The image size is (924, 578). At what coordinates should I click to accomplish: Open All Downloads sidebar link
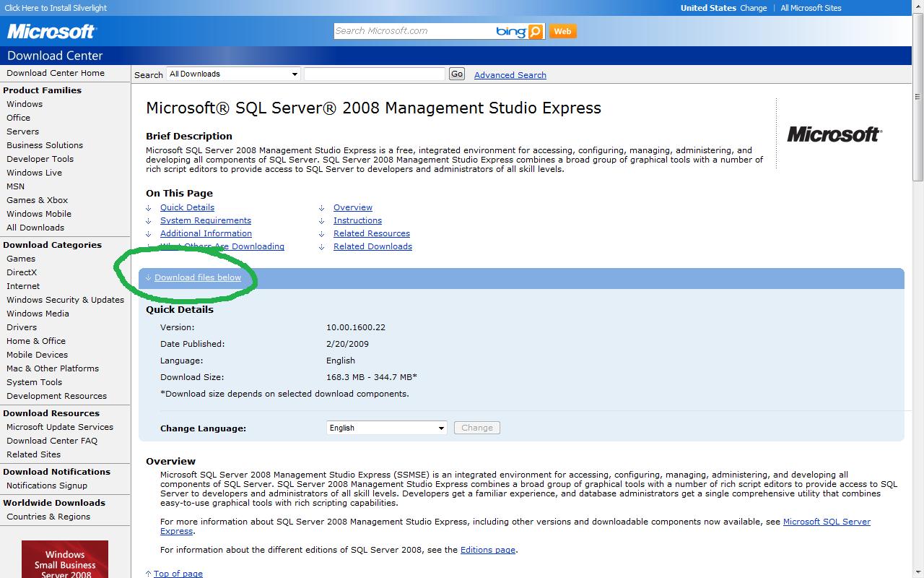[35, 228]
